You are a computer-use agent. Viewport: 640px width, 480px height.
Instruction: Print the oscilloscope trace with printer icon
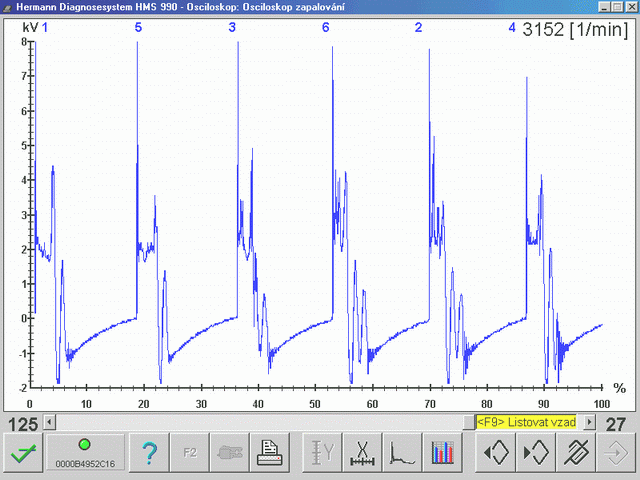pyautogui.click(x=270, y=453)
